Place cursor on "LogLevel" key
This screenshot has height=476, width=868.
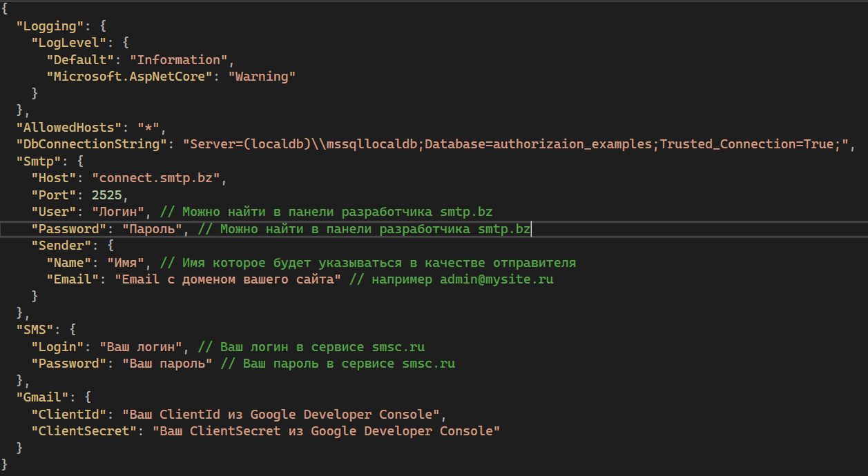(x=65, y=43)
